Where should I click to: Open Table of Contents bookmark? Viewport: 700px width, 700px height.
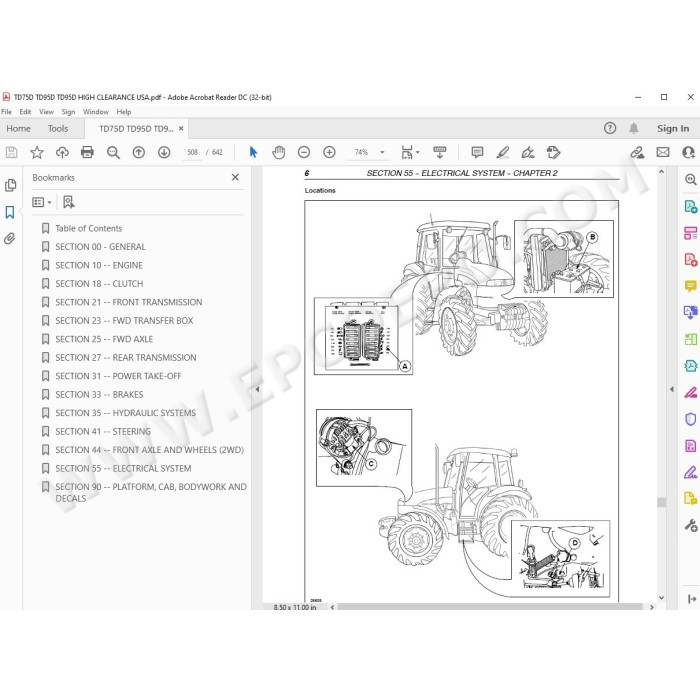tap(88, 229)
